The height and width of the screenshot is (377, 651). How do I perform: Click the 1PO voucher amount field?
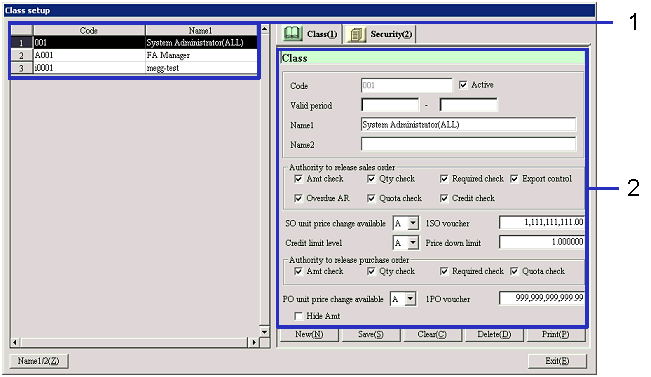pyautogui.click(x=542, y=298)
